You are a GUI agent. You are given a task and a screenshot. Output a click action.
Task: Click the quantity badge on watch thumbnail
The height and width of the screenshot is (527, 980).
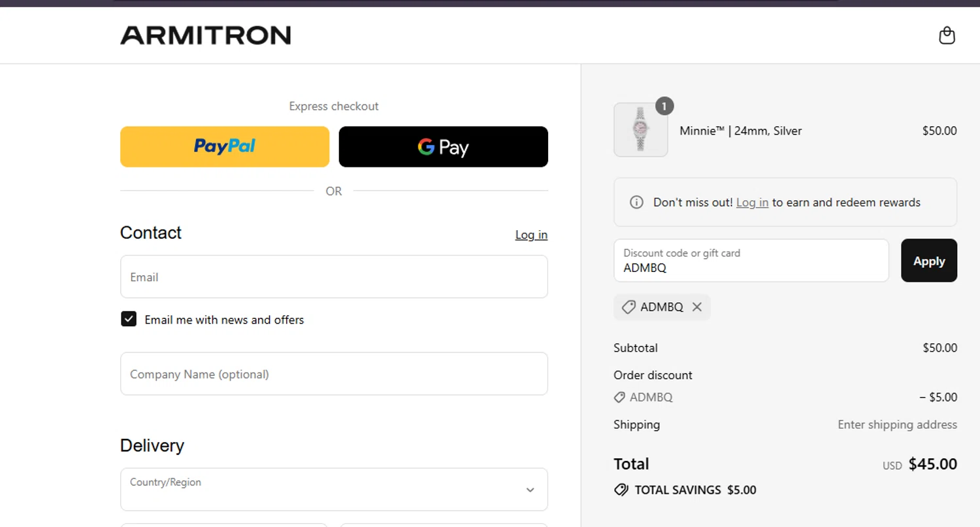[x=664, y=106]
